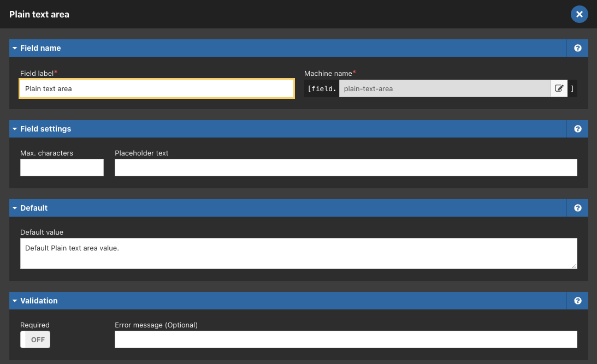This screenshot has height=364, width=597.
Task: Show help for the Field name section
Action: (577, 48)
